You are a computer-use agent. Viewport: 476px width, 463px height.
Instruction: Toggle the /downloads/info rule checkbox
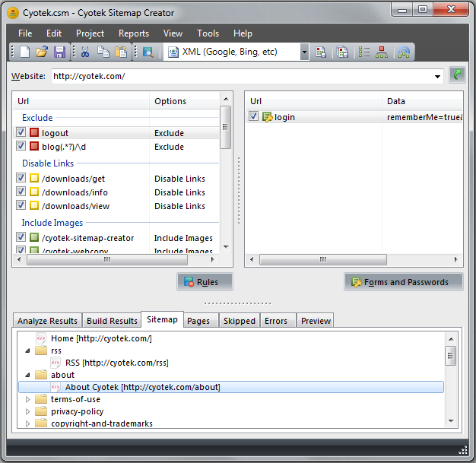(x=21, y=192)
